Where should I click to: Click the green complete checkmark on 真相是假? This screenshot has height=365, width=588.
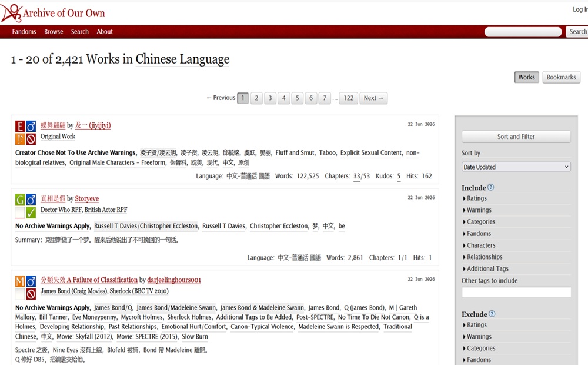pyautogui.click(x=31, y=212)
